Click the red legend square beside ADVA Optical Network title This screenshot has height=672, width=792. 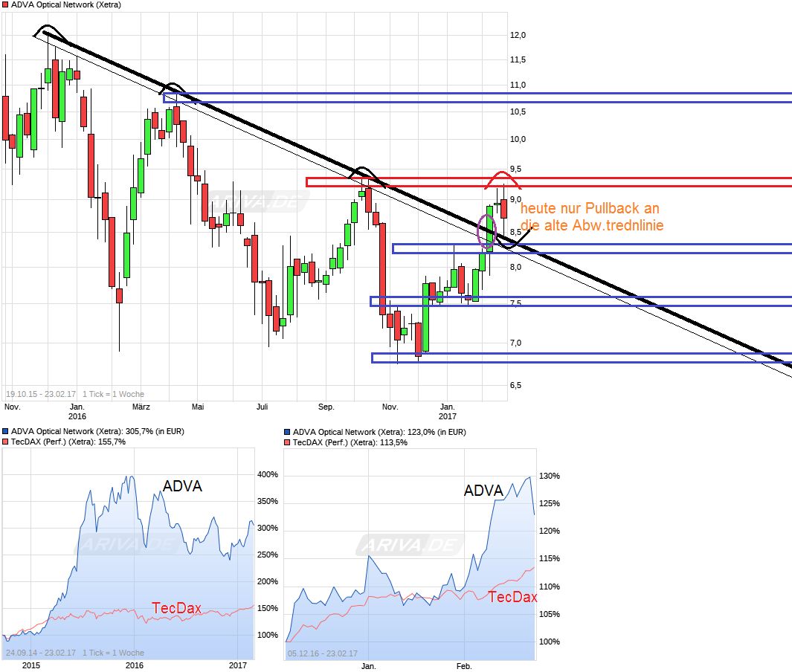5,4
